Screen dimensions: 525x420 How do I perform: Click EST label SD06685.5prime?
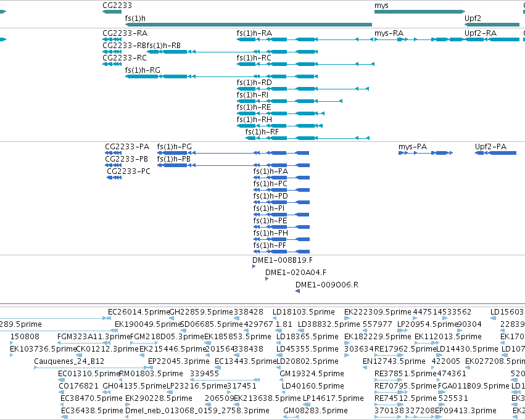click(x=211, y=324)
